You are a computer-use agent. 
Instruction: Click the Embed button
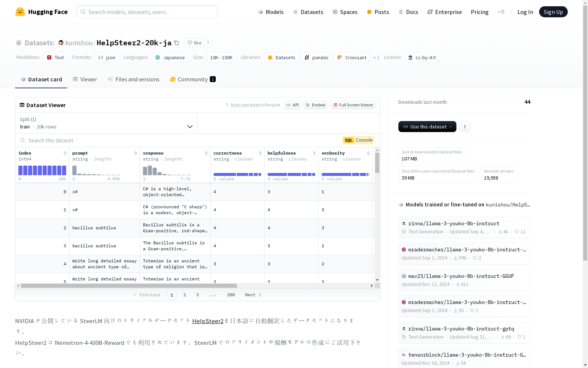[315, 105]
